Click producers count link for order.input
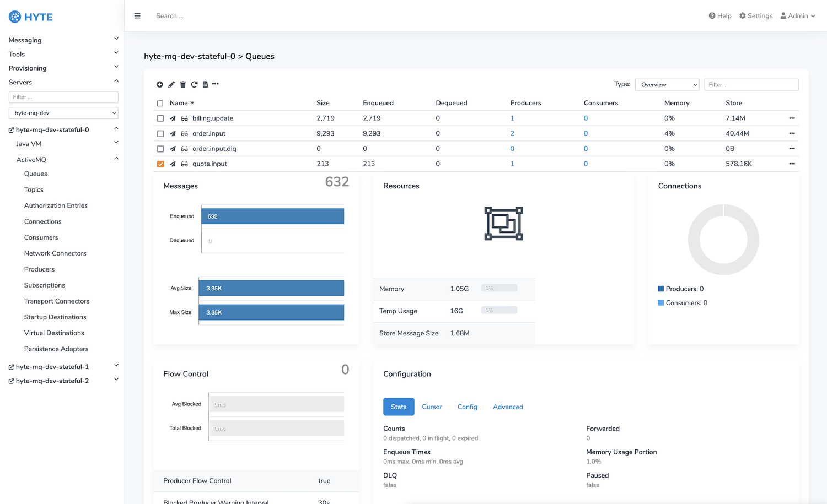Viewport: 827px width, 504px height. coord(512,133)
